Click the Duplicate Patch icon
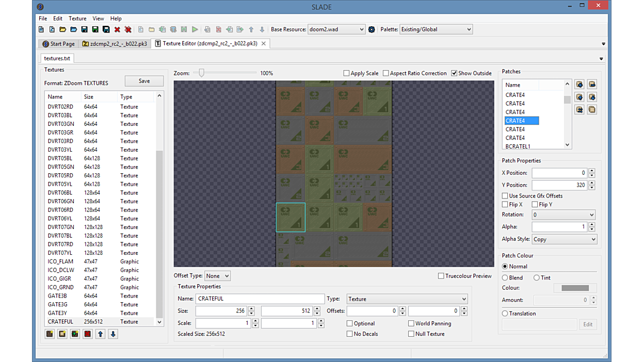The height and width of the screenshot is (362, 644). 592,110
